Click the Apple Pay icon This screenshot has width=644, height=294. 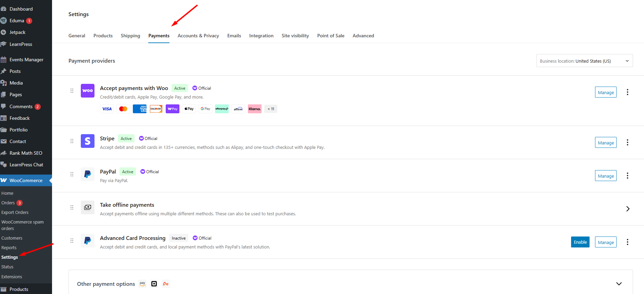[x=189, y=109]
